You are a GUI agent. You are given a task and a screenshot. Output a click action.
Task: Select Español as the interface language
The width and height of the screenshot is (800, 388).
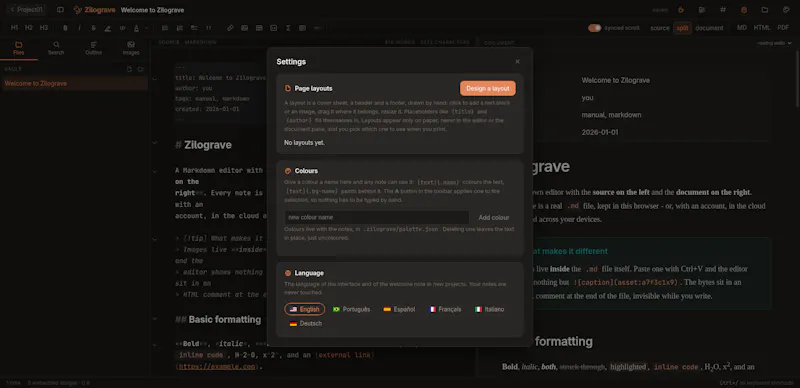[399, 309]
